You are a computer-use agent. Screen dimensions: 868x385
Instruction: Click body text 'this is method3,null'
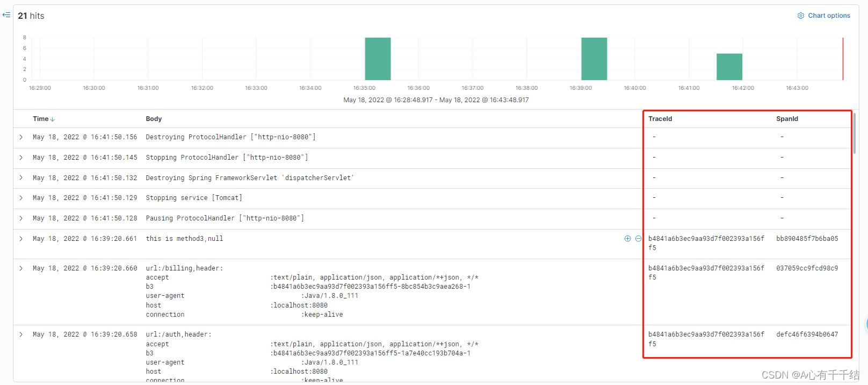(x=184, y=239)
